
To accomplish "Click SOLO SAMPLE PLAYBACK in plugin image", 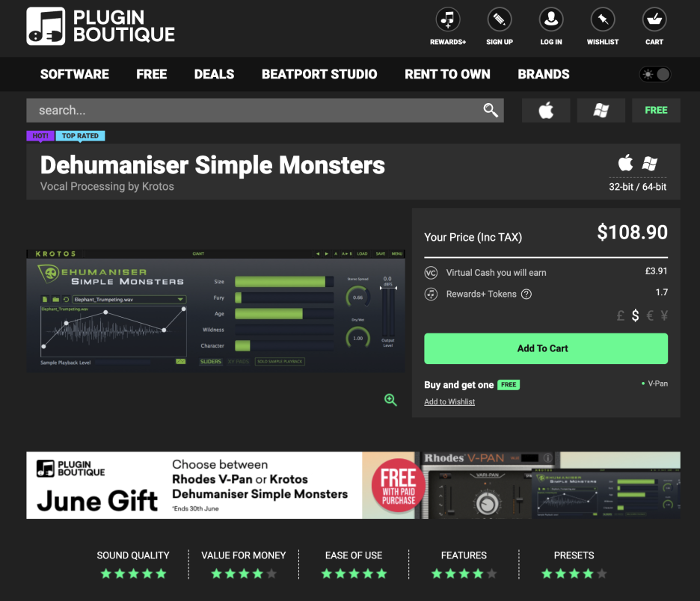I will click(x=280, y=361).
